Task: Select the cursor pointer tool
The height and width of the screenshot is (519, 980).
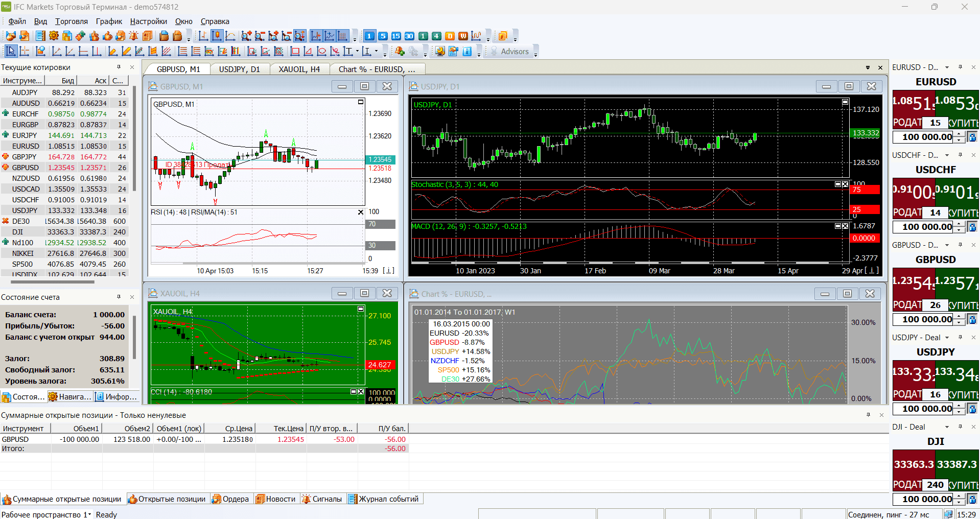Action: 11,51
